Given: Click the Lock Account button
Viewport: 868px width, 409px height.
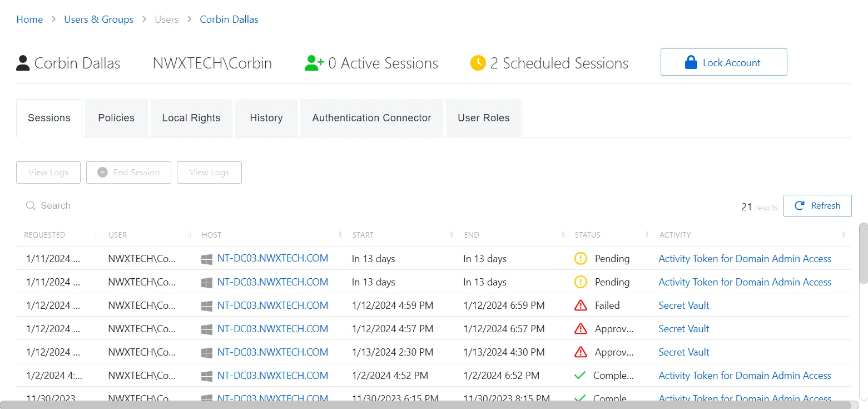Looking at the screenshot, I should pos(723,62).
